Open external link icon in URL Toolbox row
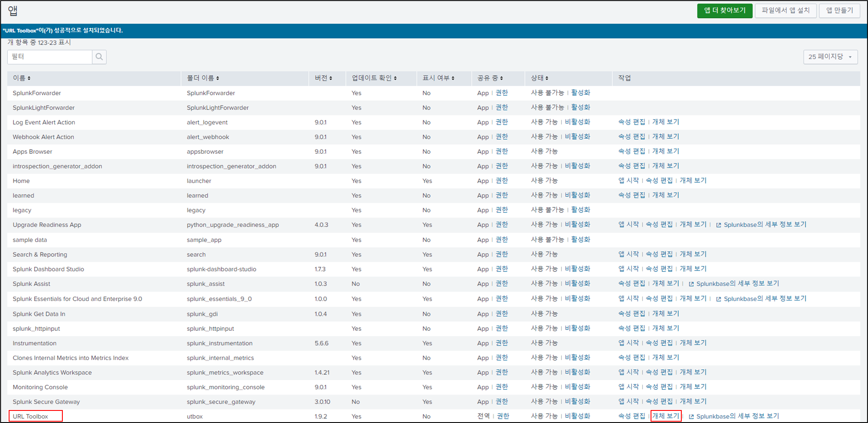868x423 pixels. click(691, 417)
